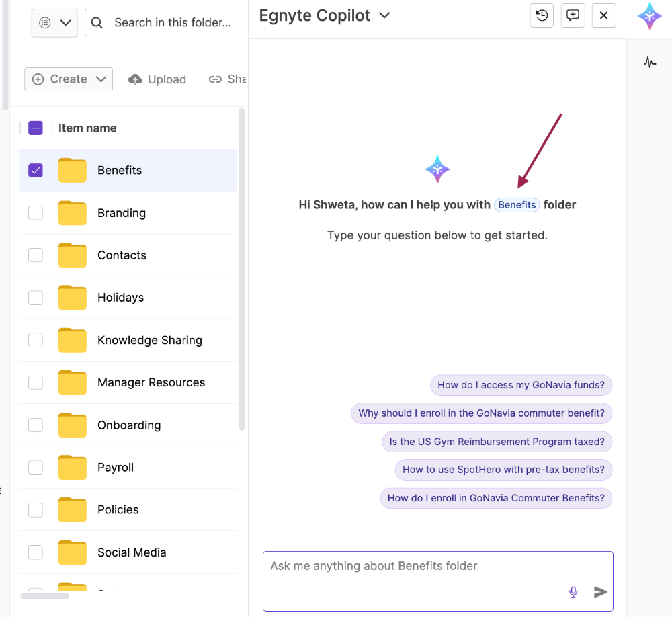The width and height of the screenshot is (672, 617).
Task: Open the Social Media folder icon
Action: point(73,552)
